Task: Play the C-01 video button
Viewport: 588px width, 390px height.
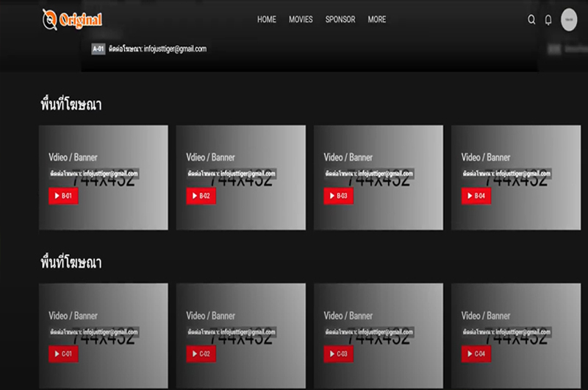Action: (x=63, y=355)
